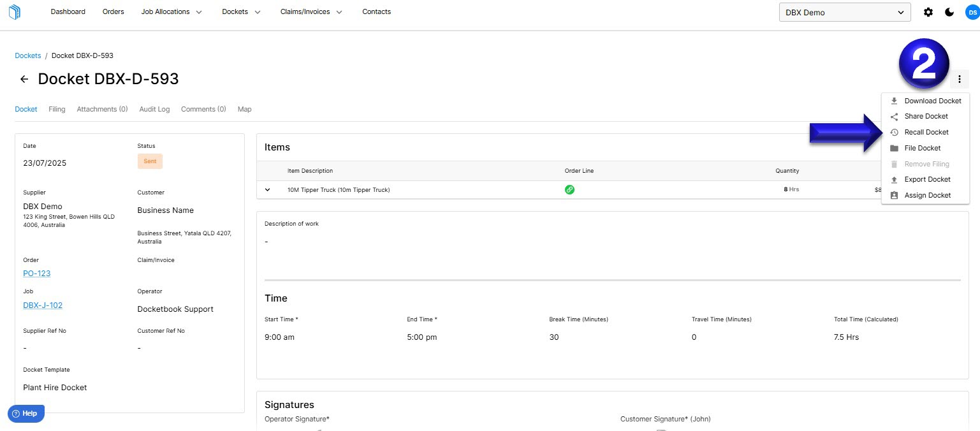
Task: Go to Dashboard in top navigation
Action: pos(68,11)
